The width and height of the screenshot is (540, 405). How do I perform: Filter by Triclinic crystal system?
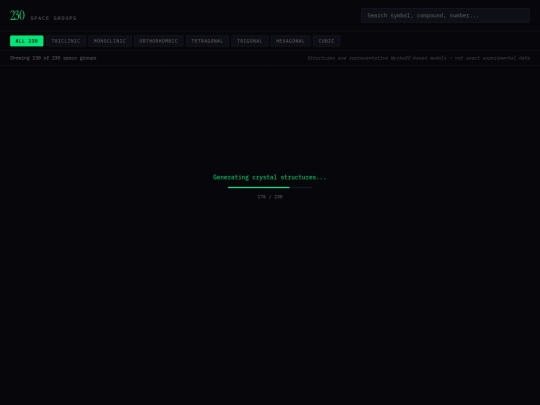tap(66, 41)
